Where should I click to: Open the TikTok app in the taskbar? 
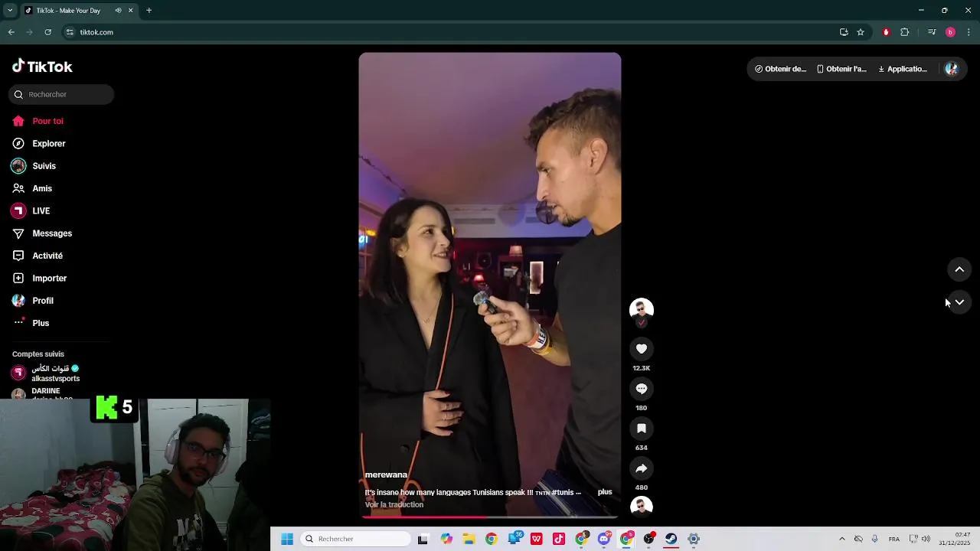pos(559,539)
